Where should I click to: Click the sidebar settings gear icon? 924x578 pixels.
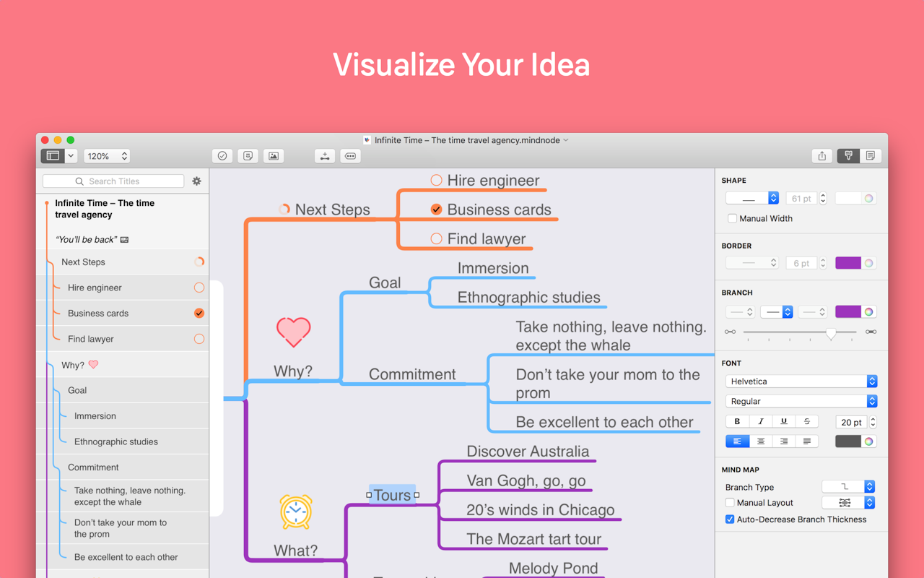[x=196, y=181]
